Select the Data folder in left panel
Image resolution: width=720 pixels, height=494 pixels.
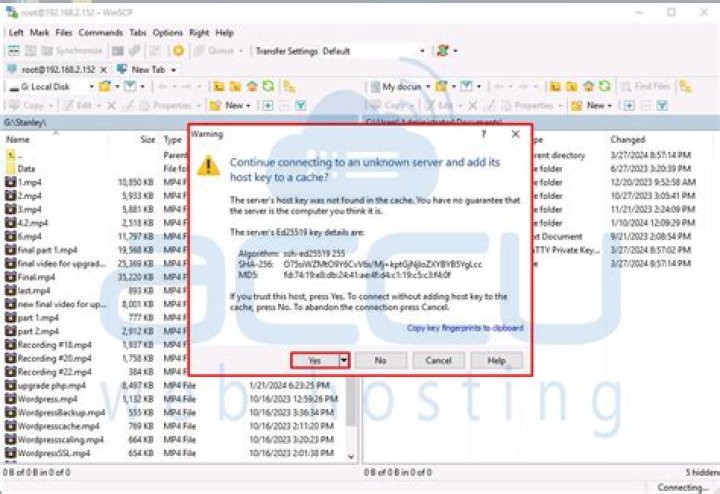point(27,168)
